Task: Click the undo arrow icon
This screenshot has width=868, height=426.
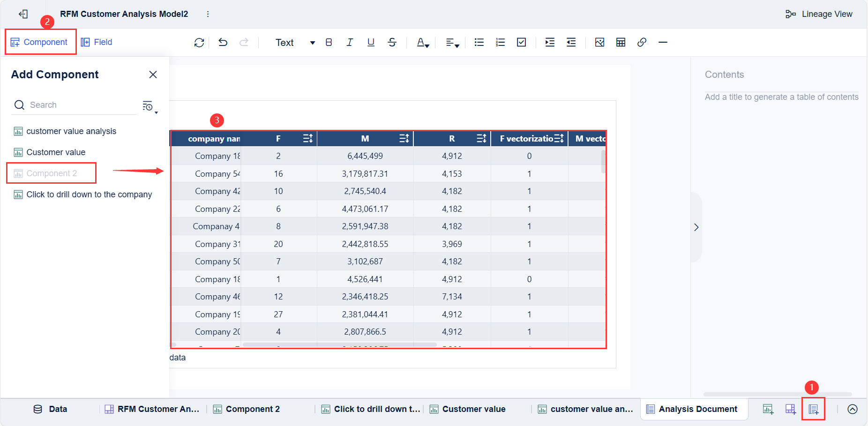Action: tap(222, 42)
